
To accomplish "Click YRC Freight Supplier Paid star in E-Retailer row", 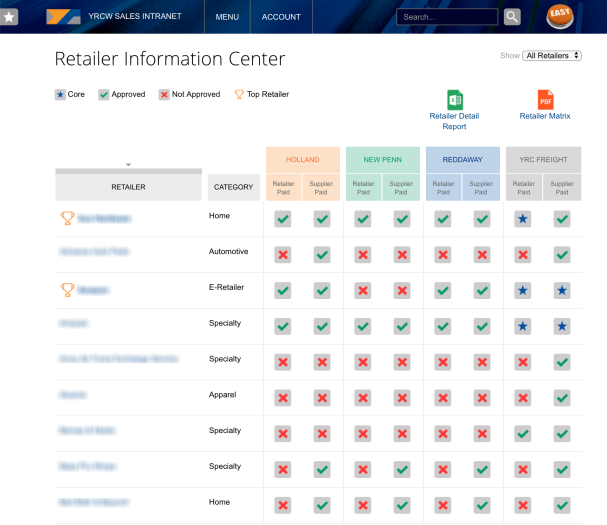I will [562, 291].
